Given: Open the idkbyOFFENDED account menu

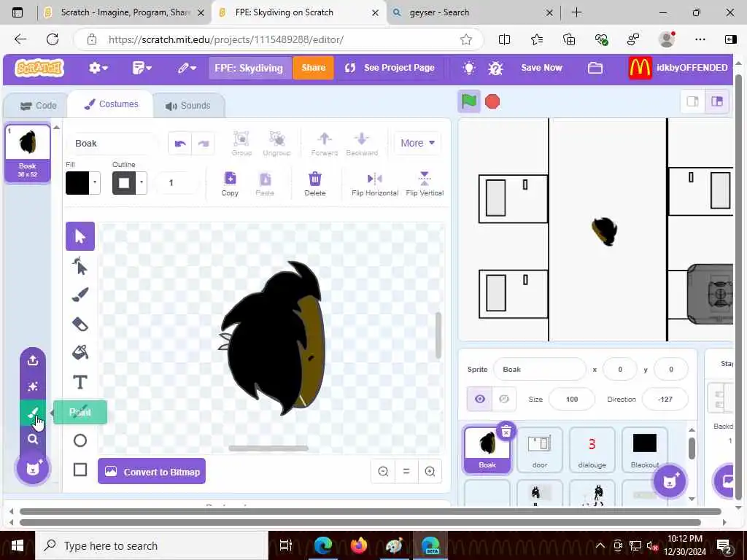Looking at the screenshot, I should (x=678, y=68).
